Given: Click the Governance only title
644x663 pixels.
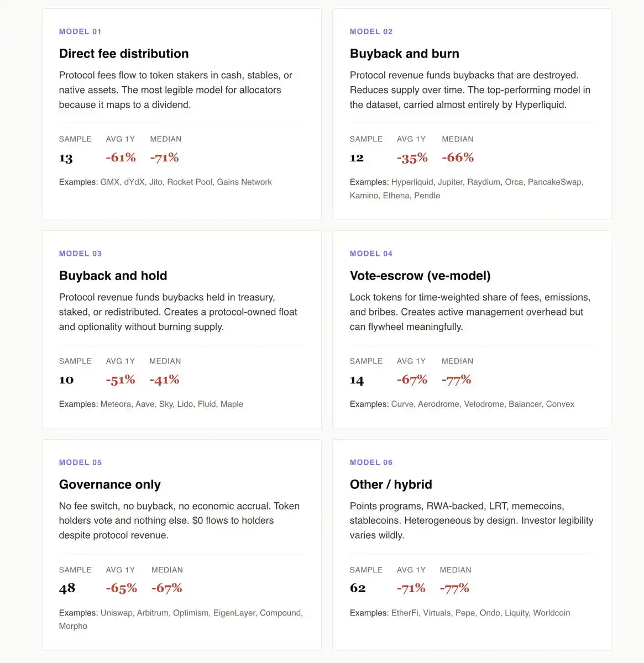Looking at the screenshot, I should (109, 485).
